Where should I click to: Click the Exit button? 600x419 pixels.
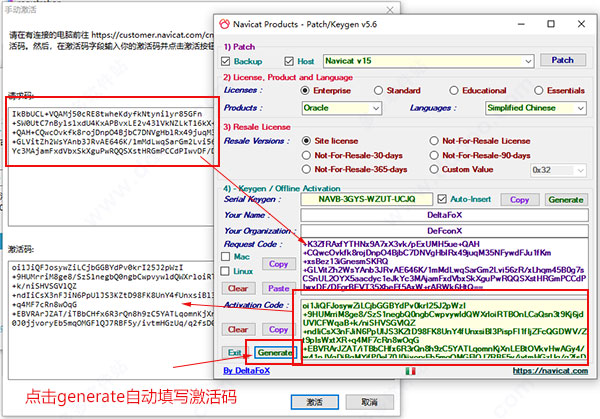(235, 352)
